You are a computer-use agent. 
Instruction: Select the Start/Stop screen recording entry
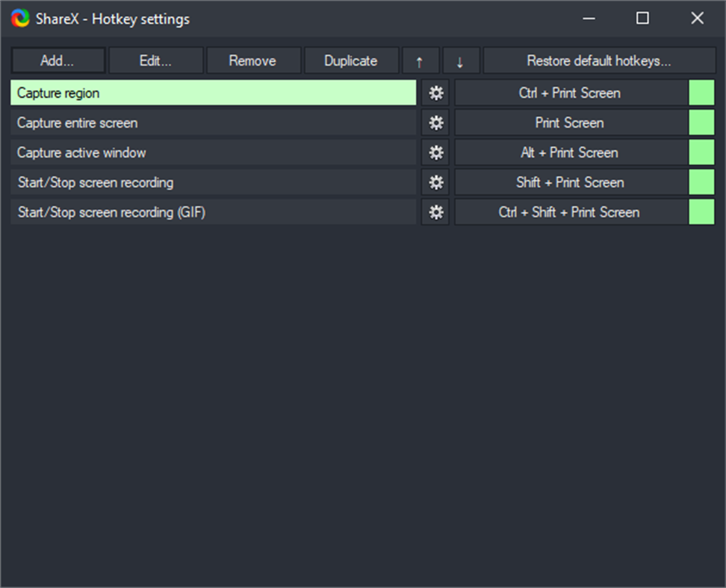[213, 182]
